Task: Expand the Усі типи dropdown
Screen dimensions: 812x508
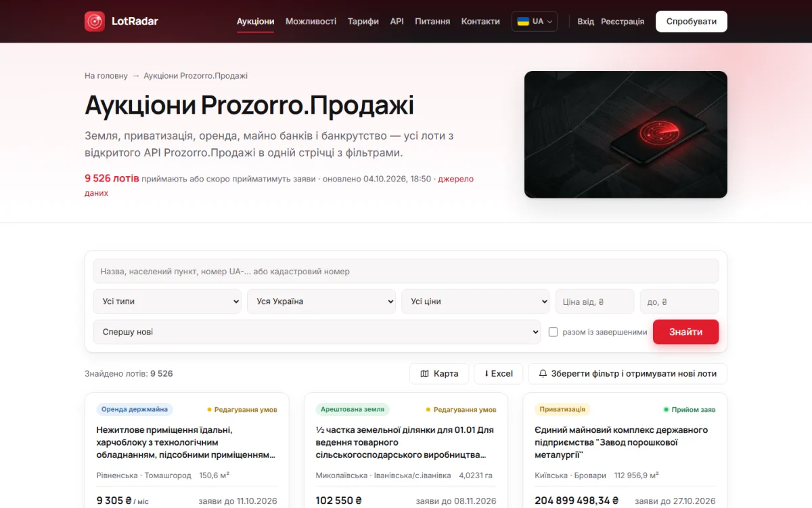Action: 167,301
